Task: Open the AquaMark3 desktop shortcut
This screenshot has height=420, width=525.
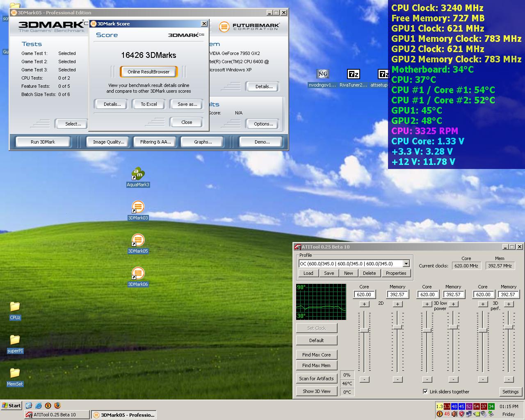Action: (138, 174)
